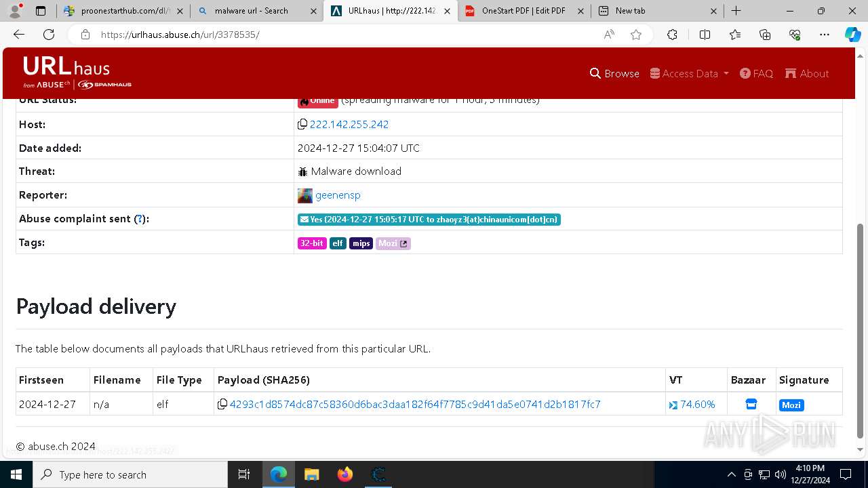Click the Online status badge

(318, 101)
